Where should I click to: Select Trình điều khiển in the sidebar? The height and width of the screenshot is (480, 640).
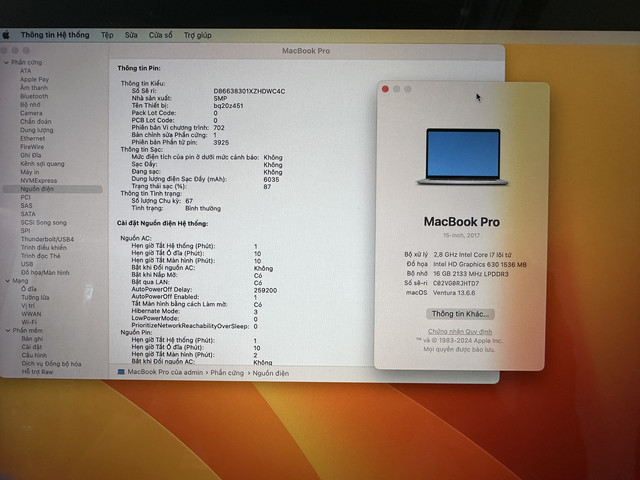[x=44, y=247]
